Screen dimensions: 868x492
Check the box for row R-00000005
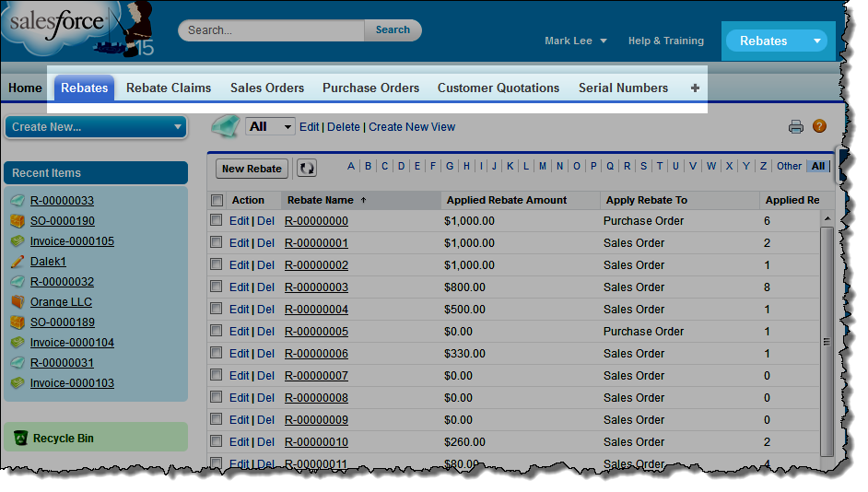[217, 332]
